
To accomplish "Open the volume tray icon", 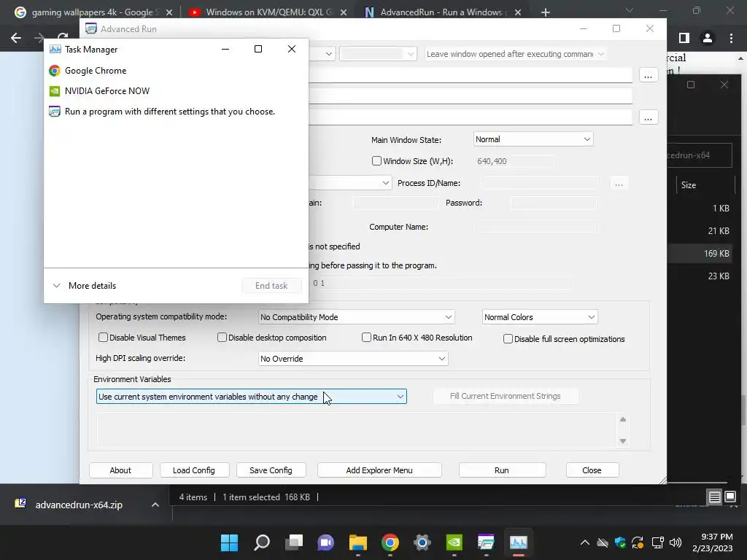I will coord(676,542).
